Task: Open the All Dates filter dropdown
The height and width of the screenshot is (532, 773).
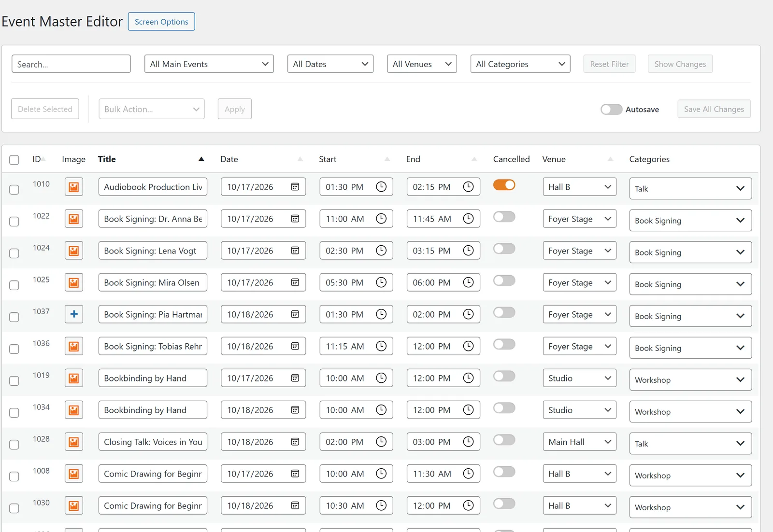Action: point(330,64)
